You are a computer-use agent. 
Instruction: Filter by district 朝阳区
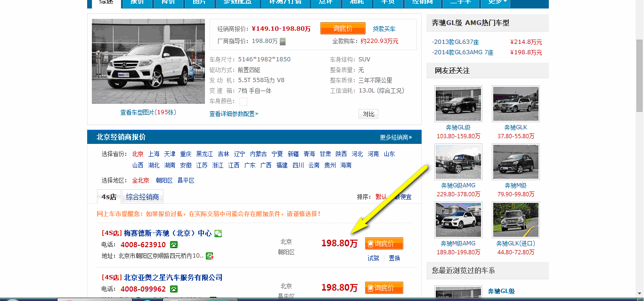coord(164,180)
